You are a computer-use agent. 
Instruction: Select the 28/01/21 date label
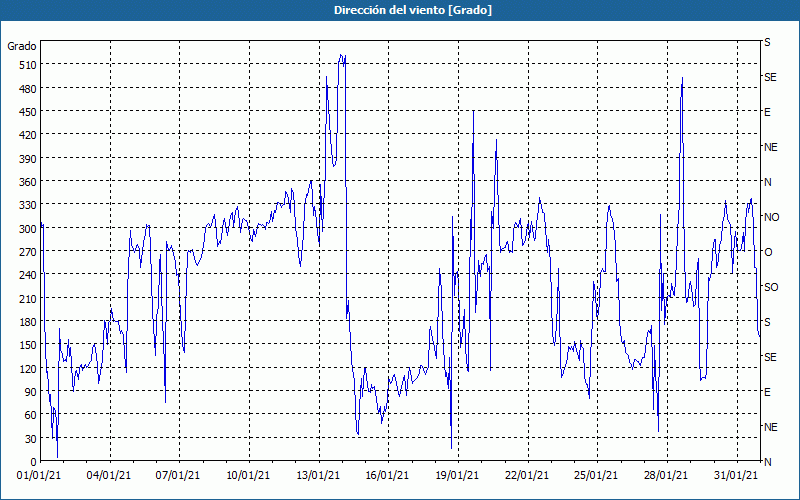(666, 476)
